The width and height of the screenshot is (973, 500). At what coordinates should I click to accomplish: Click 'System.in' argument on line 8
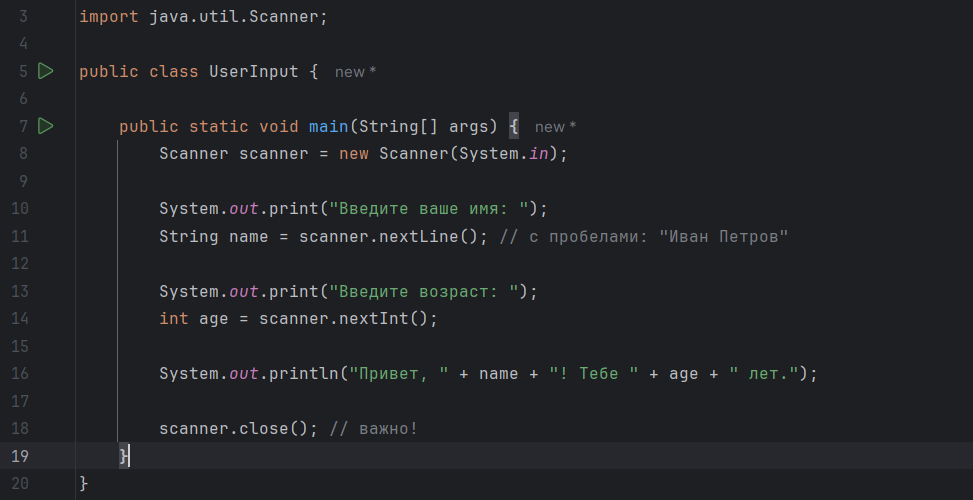pyautogui.click(x=504, y=154)
